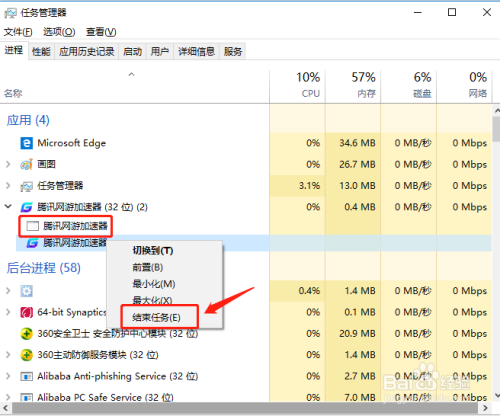Click the horizontal scrollbar thumb
This screenshot has width=500, height=416.
tap(245, 408)
